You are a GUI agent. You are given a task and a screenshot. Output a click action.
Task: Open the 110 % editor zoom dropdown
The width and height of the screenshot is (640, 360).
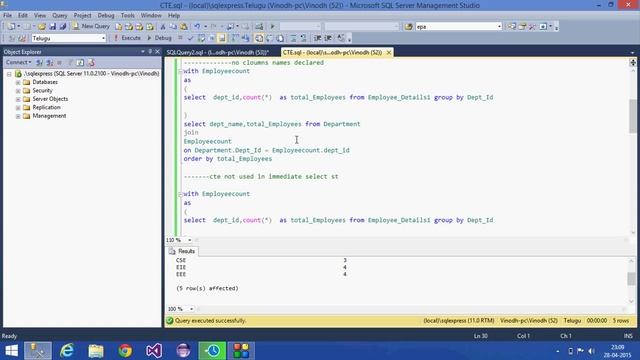click(189, 240)
